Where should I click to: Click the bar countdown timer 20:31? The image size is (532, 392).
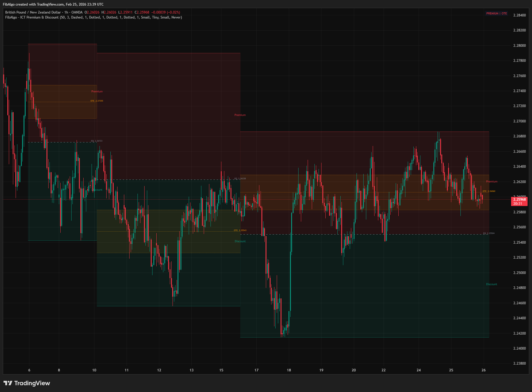click(518, 203)
